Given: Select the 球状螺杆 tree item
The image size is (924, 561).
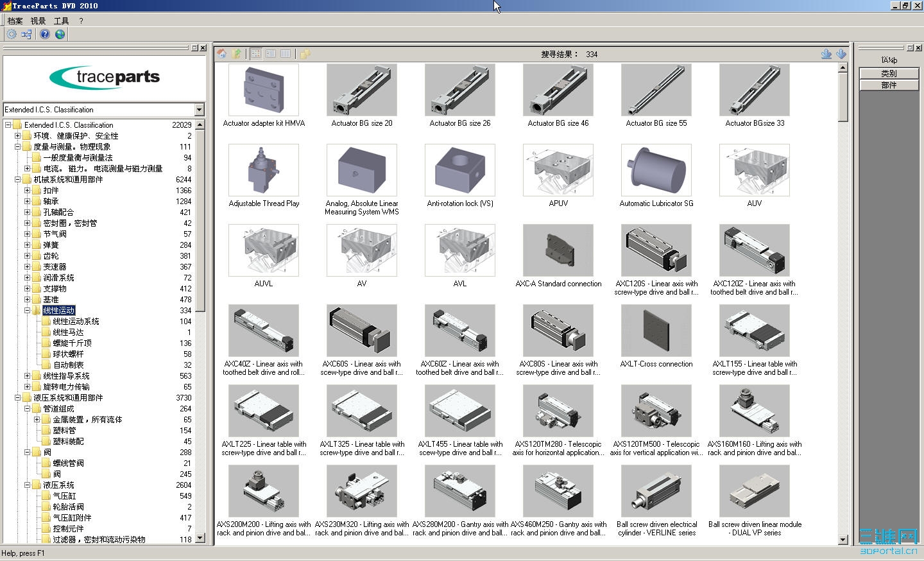Looking at the screenshot, I should point(68,354).
